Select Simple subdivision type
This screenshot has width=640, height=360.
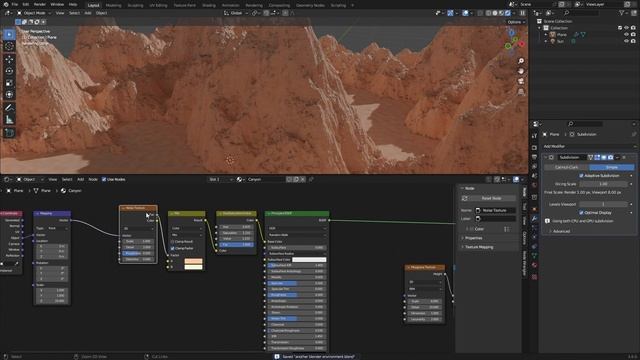pos(611,167)
